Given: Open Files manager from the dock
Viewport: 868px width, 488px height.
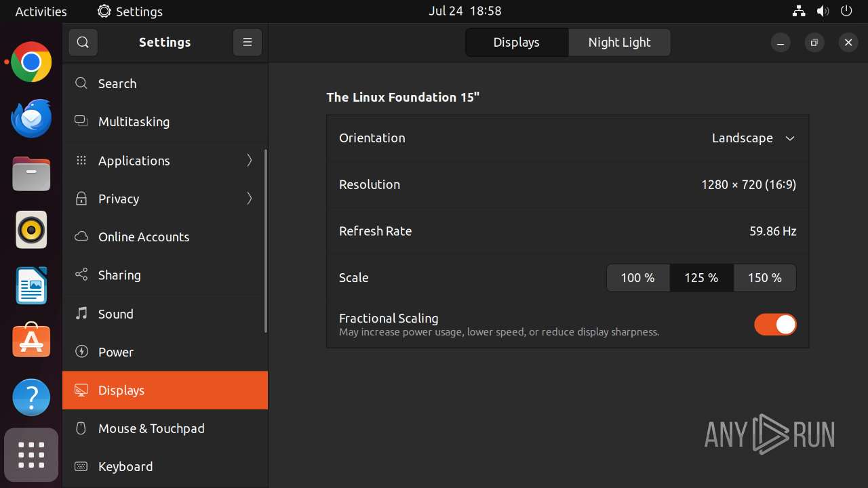Looking at the screenshot, I should click(31, 174).
